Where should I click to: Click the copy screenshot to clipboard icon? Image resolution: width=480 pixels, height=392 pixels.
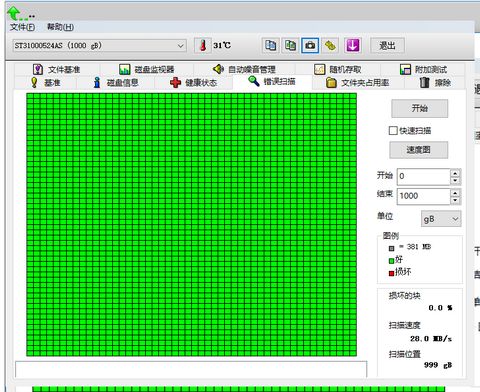click(290, 45)
